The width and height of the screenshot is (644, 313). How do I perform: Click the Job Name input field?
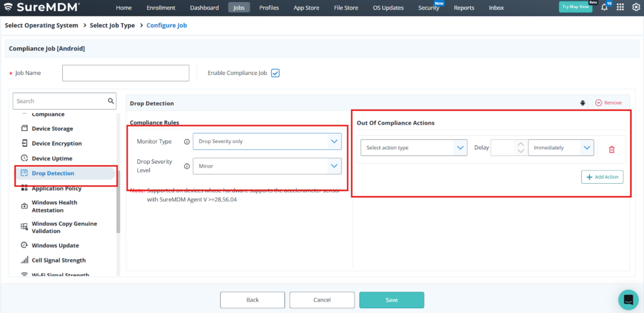tap(126, 73)
